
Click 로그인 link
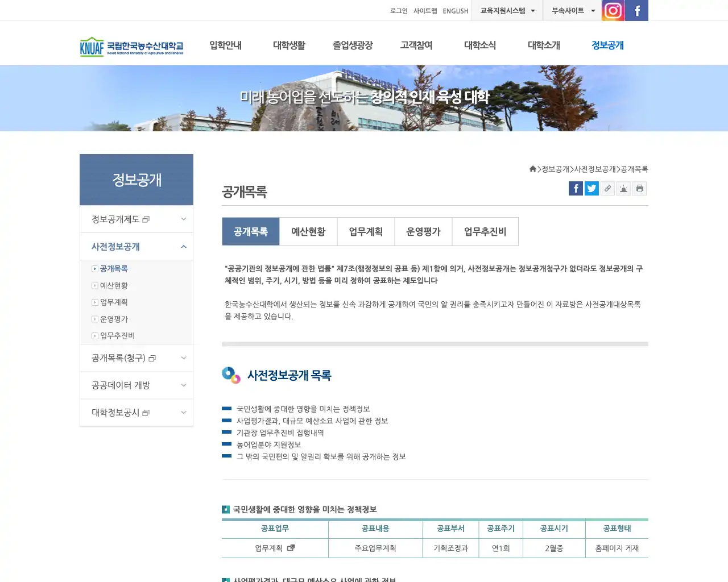click(399, 11)
